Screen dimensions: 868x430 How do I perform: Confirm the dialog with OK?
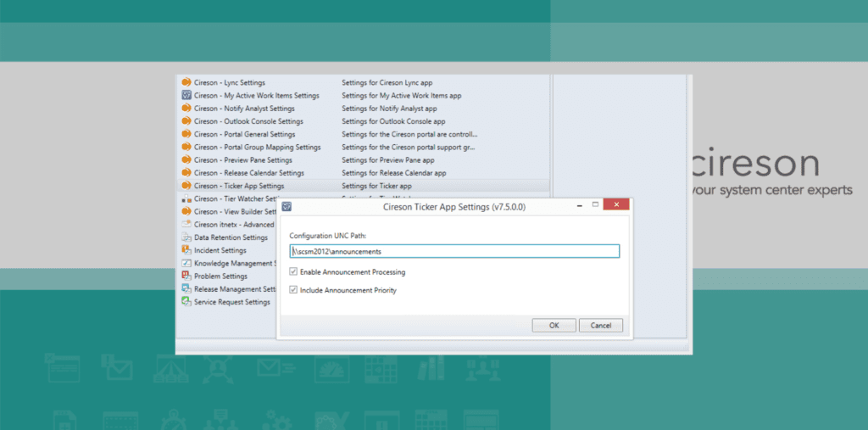coord(554,326)
